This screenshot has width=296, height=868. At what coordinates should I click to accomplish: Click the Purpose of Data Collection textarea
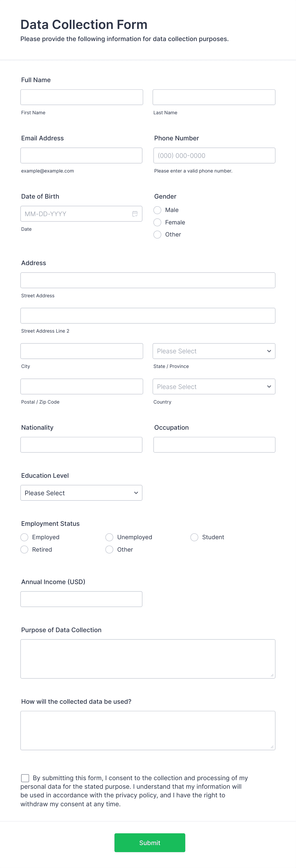148,659
